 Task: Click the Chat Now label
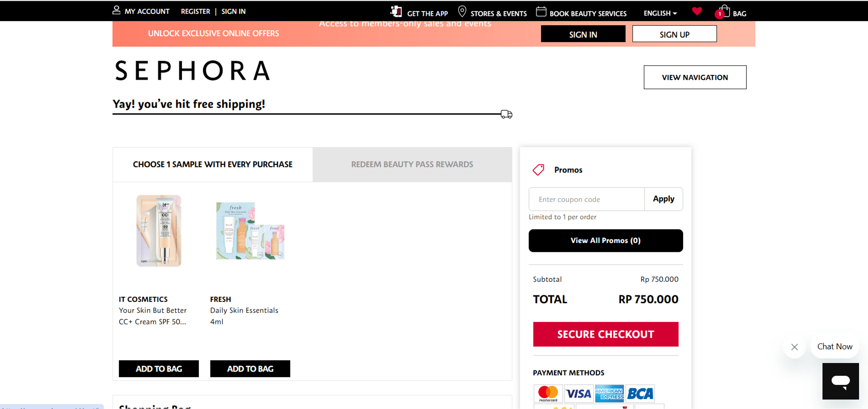[835, 347]
